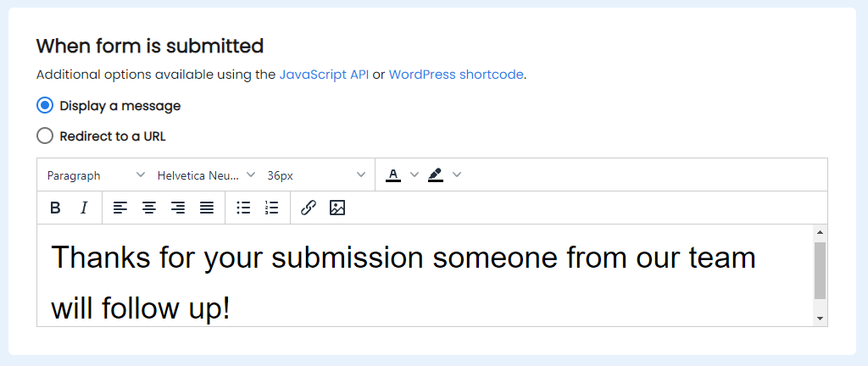Apply the text color A button

(393, 175)
